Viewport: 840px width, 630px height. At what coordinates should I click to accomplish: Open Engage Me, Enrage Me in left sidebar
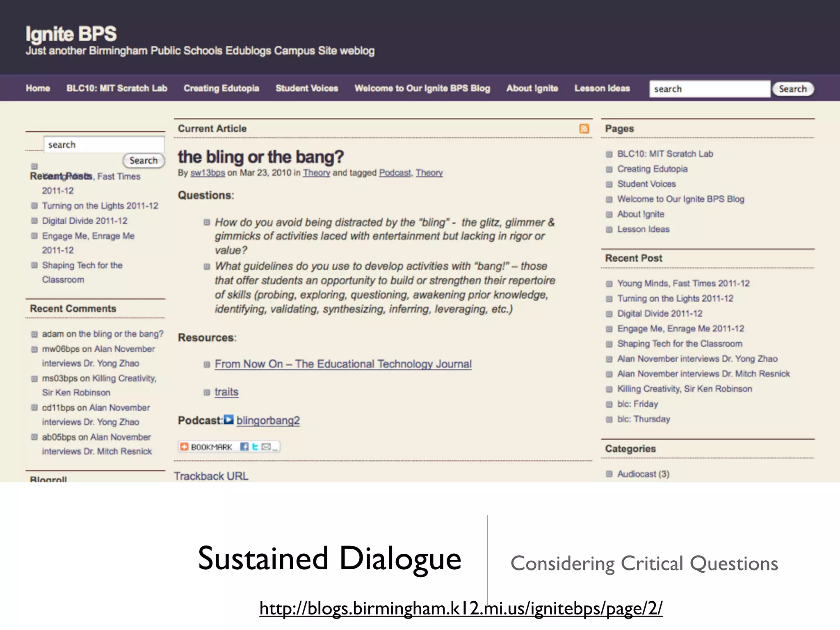pyautogui.click(x=88, y=243)
